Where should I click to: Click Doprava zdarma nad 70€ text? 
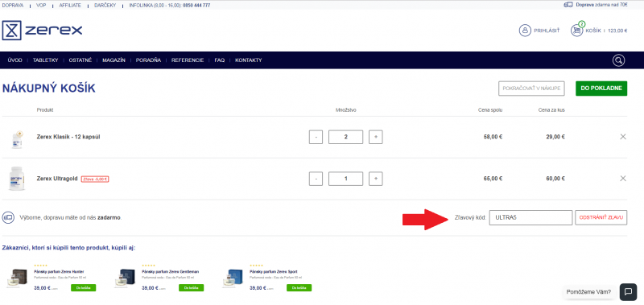[x=601, y=5]
